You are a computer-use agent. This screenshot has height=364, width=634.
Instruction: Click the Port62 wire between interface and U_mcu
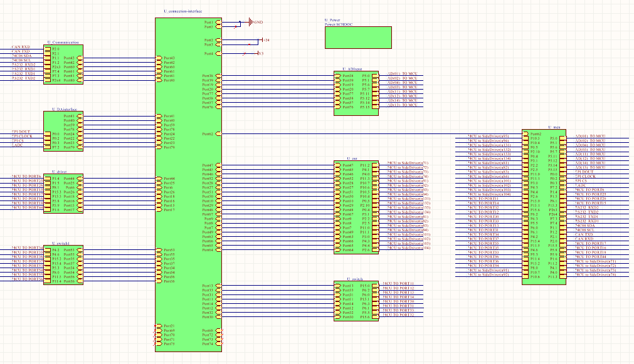tap(372, 133)
